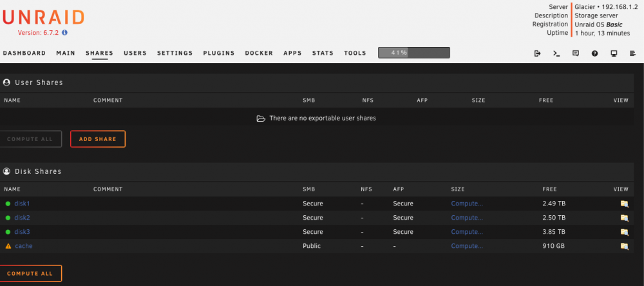
Task: Open the Docker tab
Action: coord(259,53)
